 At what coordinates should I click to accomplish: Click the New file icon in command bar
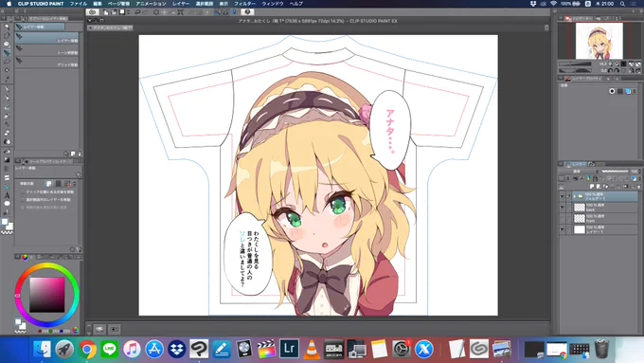pos(105,12)
